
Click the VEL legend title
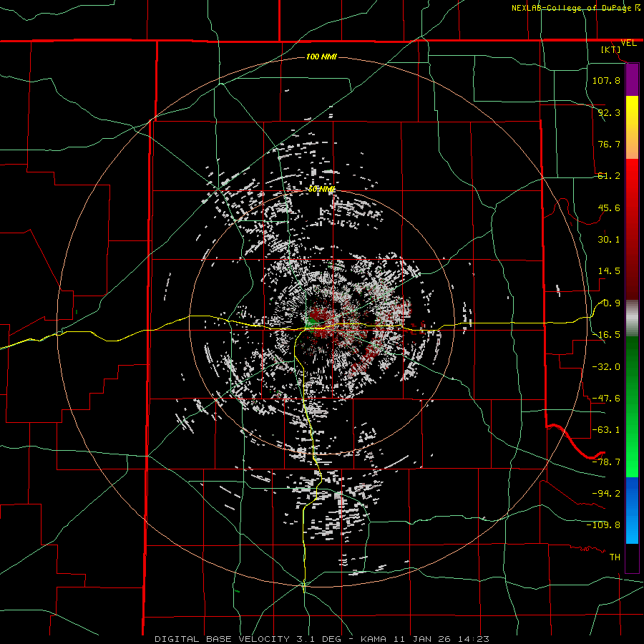[628, 43]
